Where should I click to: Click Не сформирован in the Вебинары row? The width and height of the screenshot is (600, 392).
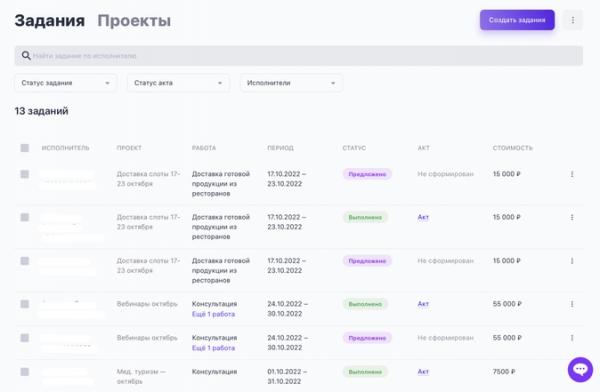click(445, 338)
